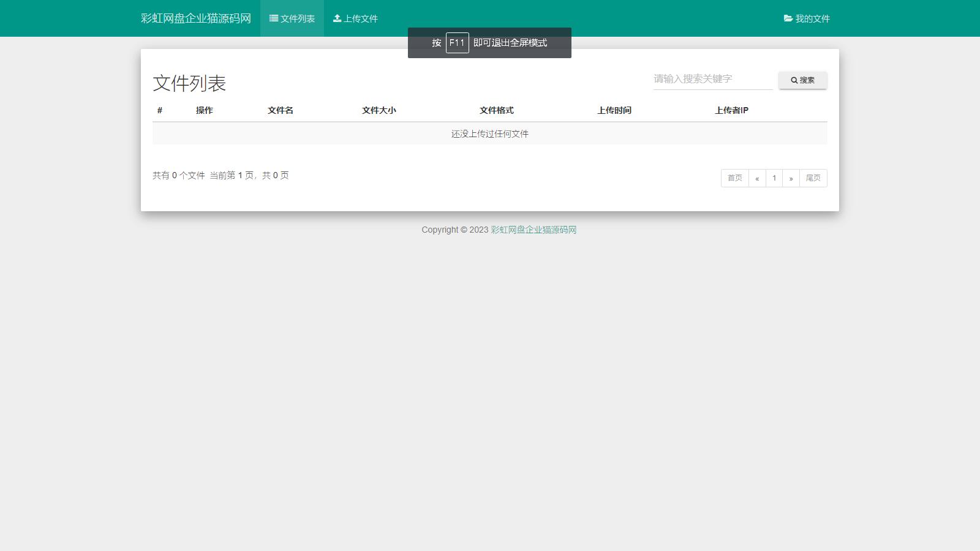The height and width of the screenshot is (551, 980).
Task: Open the 上传文件 page from the navbar
Action: coord(355,18)
